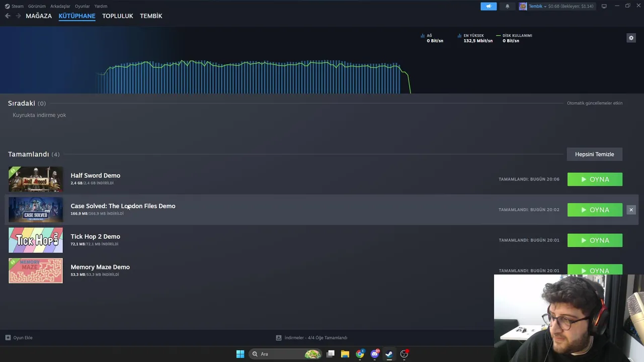Viewport: 644px width, 362px height.
Task: Open the Görünüm menu
Action: pos(37,6)
